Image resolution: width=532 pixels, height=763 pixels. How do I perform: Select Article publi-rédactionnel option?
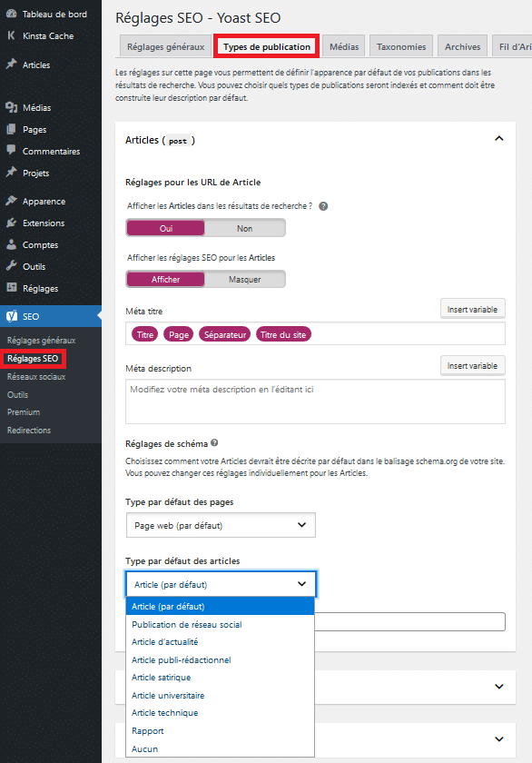(221, 659)
